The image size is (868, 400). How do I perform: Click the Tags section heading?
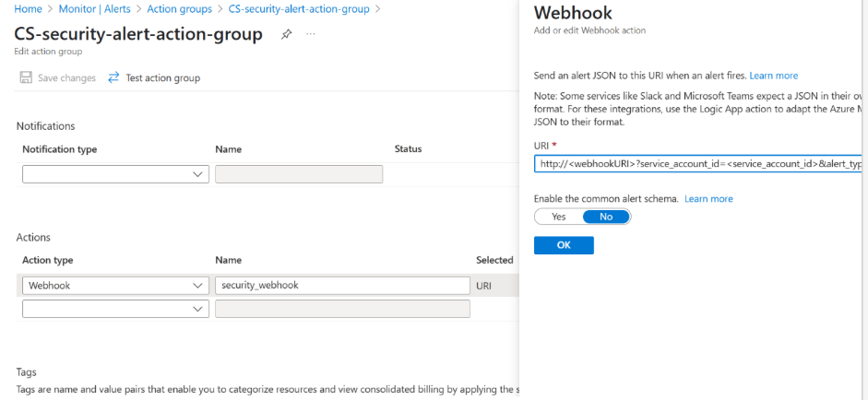click(x=27, y=372)
